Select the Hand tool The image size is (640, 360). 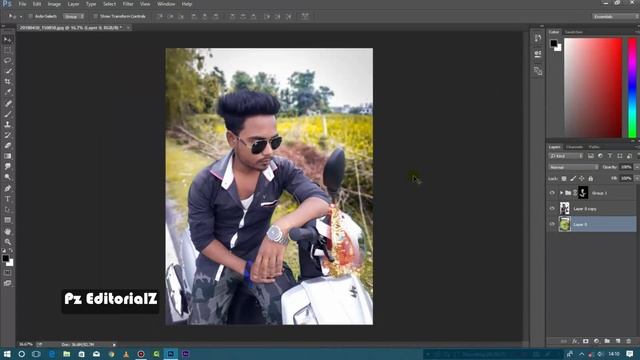7,231
